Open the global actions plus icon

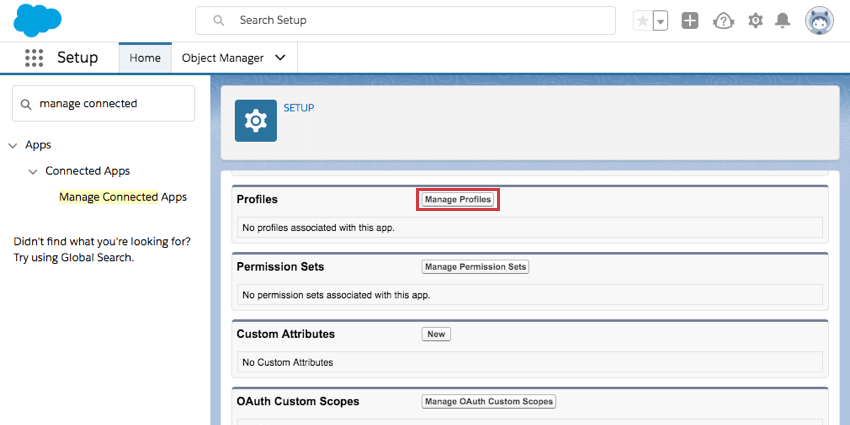[690, 21]
